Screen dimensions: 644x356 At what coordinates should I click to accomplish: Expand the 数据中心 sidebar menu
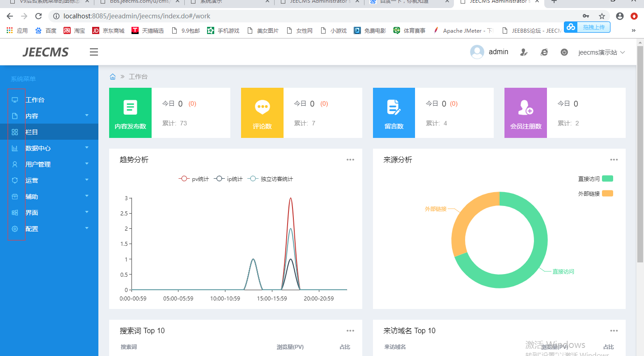[49, 148]
